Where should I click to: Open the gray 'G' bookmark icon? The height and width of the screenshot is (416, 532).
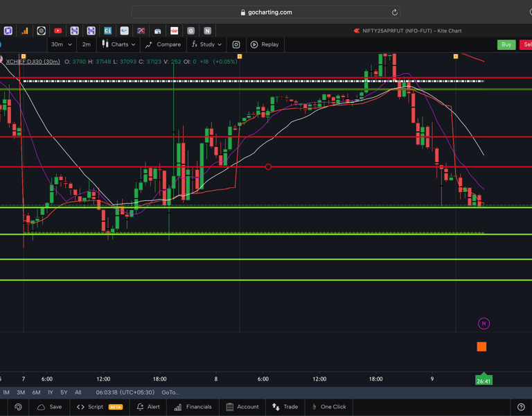(x=190, y=31)
